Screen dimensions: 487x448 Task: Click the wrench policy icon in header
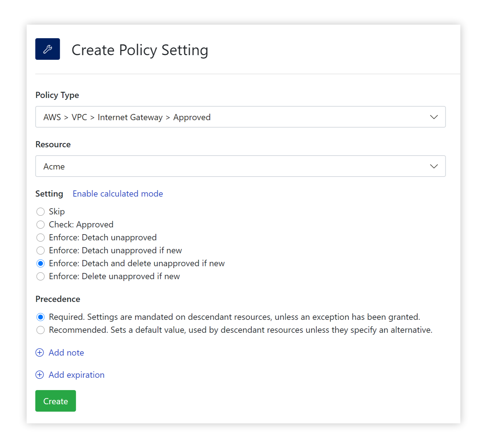[47, 49]
